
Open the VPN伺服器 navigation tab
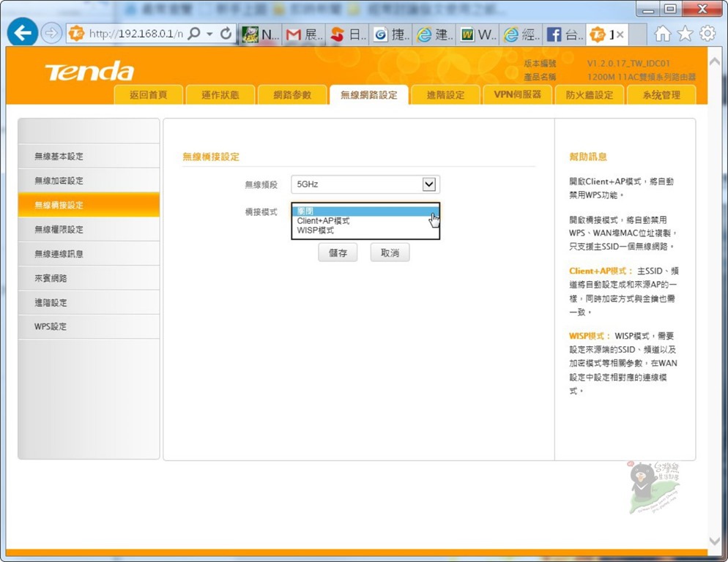(517, 94)
